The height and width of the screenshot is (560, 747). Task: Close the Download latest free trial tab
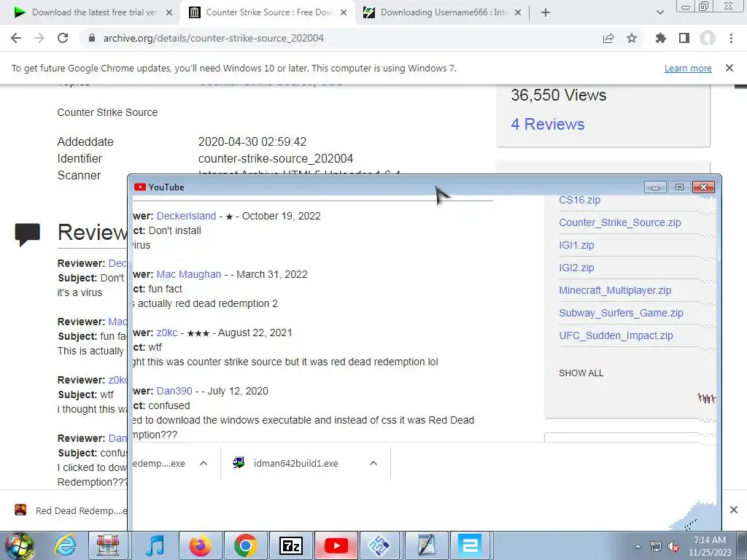click(x=169, y=12)
